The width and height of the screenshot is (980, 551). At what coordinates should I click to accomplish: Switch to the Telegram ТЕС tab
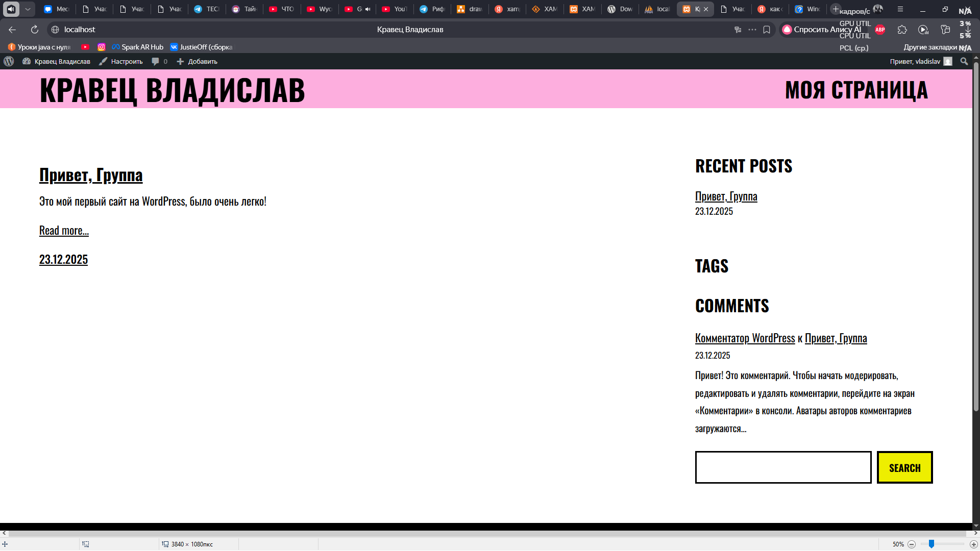click(x=207, y=9)
